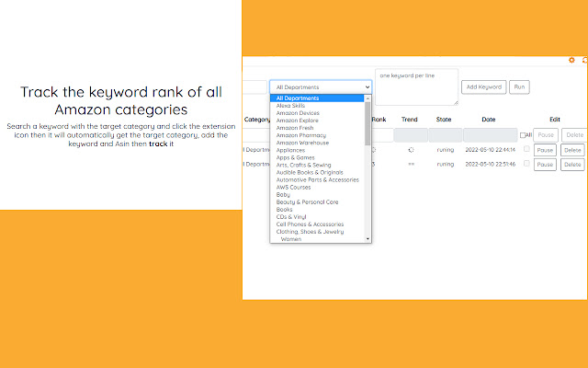Click the dropdown list scrollbar thumb
Screen dimensions: 588x368
pos(367,123)
